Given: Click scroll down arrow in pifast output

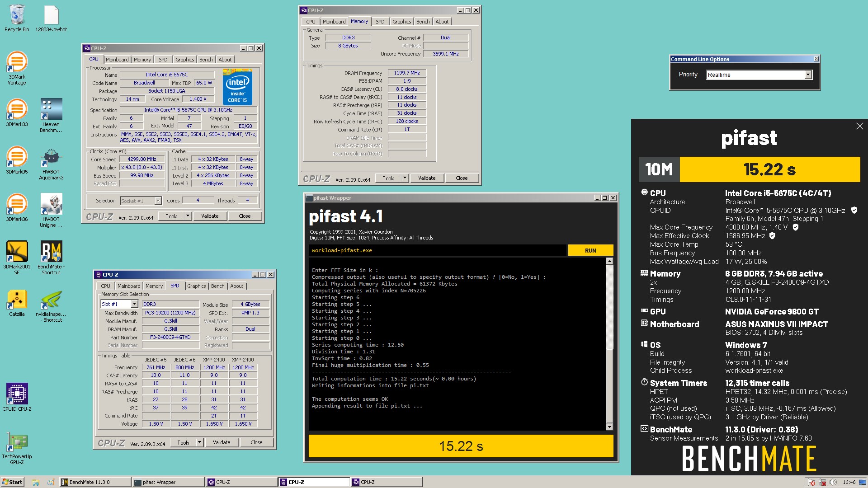Looking at the screenshot, I should pyautogui.click(x=609, y=427).
